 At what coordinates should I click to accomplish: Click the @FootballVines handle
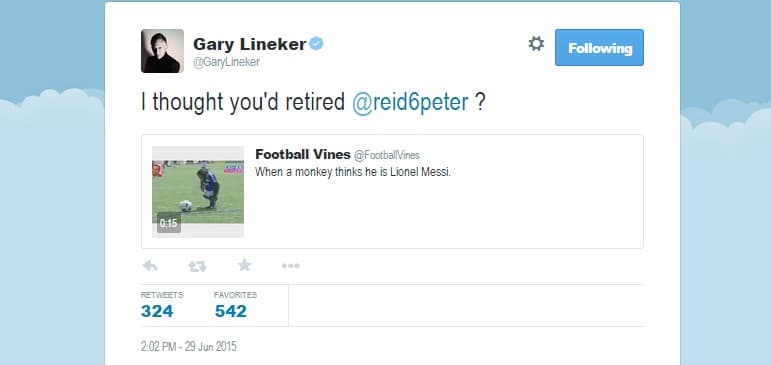(x=387, y=155)
